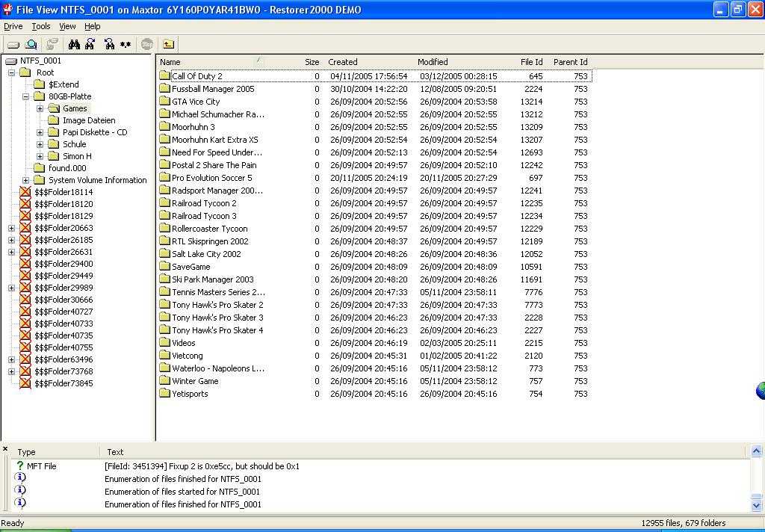
Task: Click the Find binoculars icon
Action: pos(74,45)
